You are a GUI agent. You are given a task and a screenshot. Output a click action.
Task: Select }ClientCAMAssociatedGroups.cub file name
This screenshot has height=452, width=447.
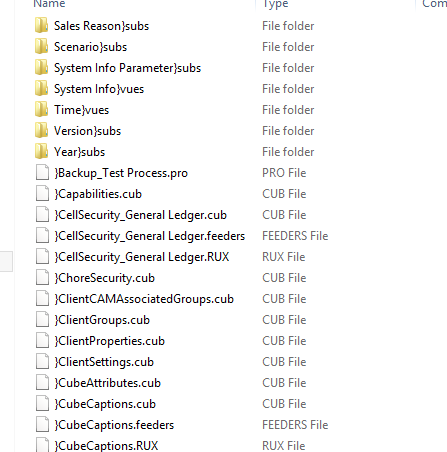coord(144,299)
